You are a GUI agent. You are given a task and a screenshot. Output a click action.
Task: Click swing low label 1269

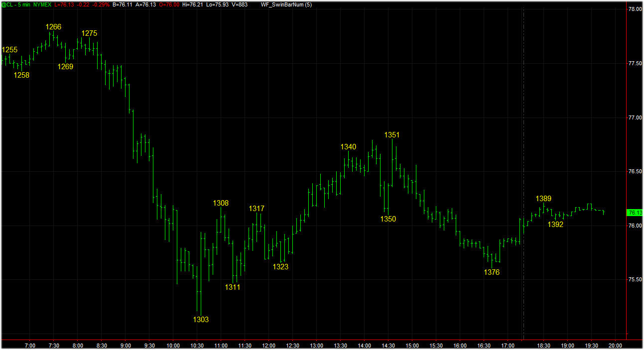click(x=65, y=67)
